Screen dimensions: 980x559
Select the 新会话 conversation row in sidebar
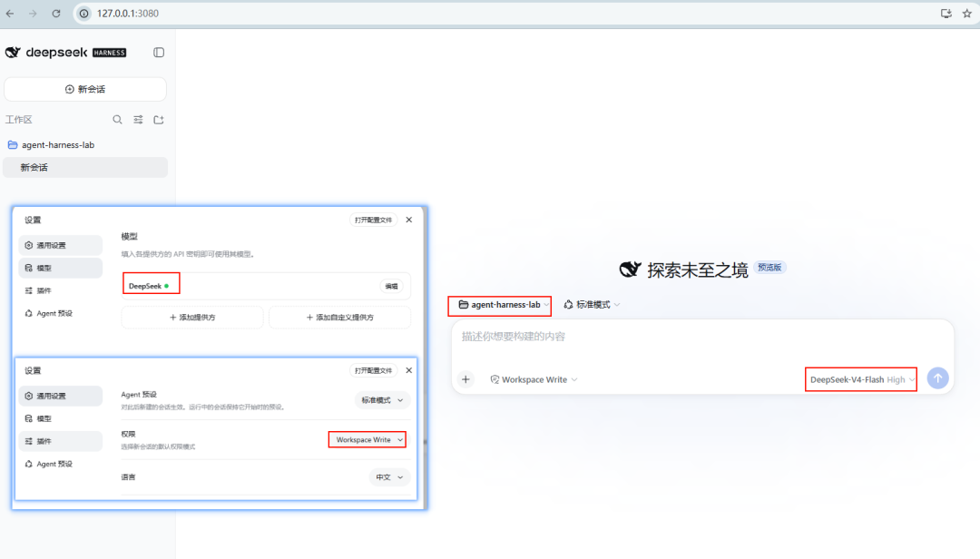click(x=85, y=168)
